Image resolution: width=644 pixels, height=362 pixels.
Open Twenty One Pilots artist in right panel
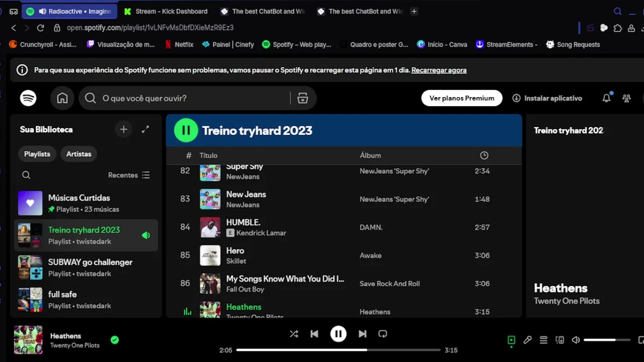tap(567, 301)
